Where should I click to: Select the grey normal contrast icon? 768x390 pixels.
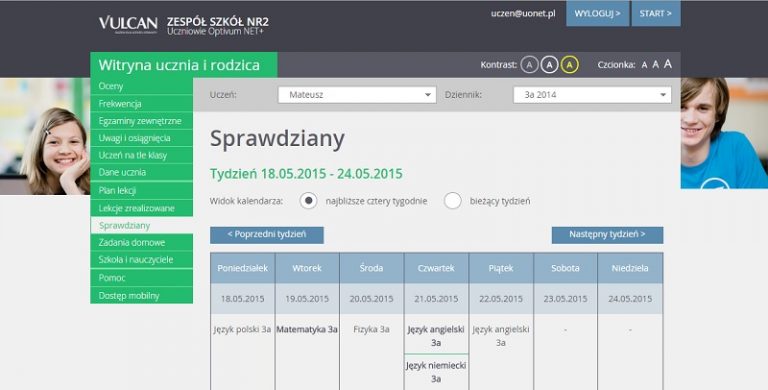[529, 65]
